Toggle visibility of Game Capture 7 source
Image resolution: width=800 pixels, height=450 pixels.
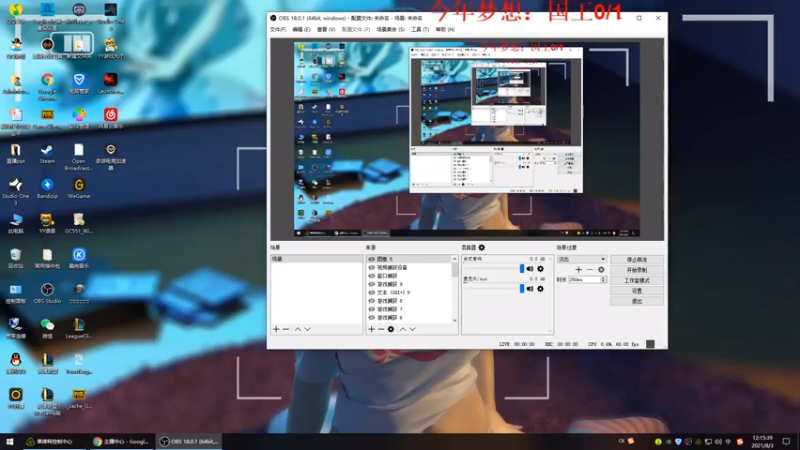[x=371, y=309]
